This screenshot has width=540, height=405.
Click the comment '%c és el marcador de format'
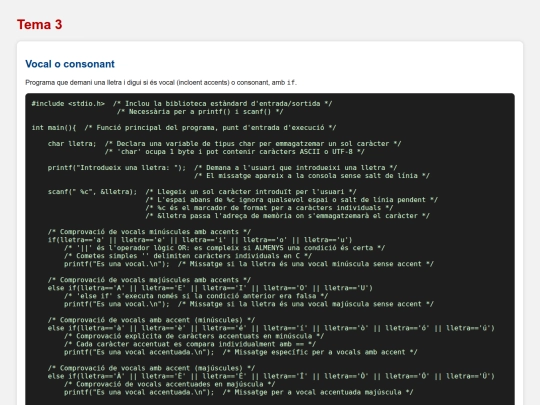click(x=269, y=208)
